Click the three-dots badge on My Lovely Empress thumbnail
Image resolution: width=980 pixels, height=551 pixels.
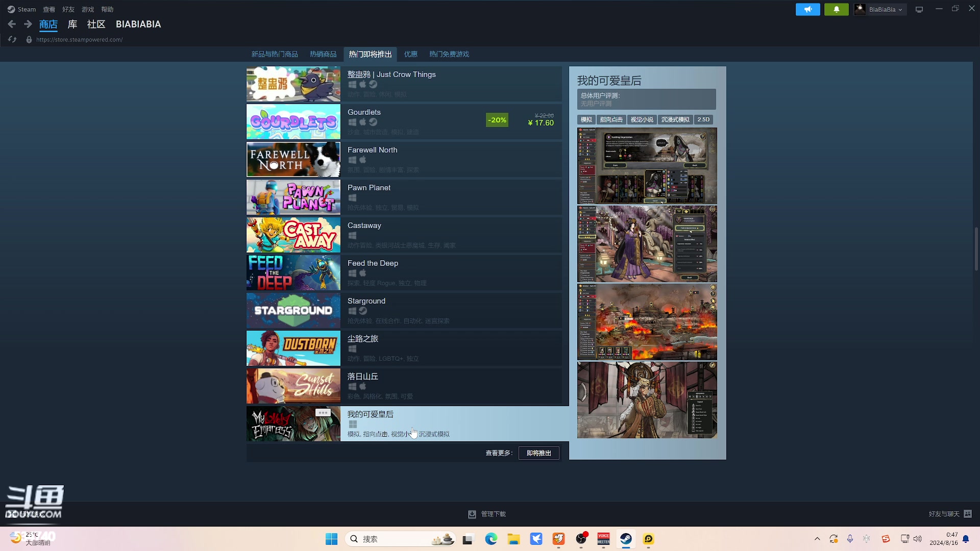323,413
